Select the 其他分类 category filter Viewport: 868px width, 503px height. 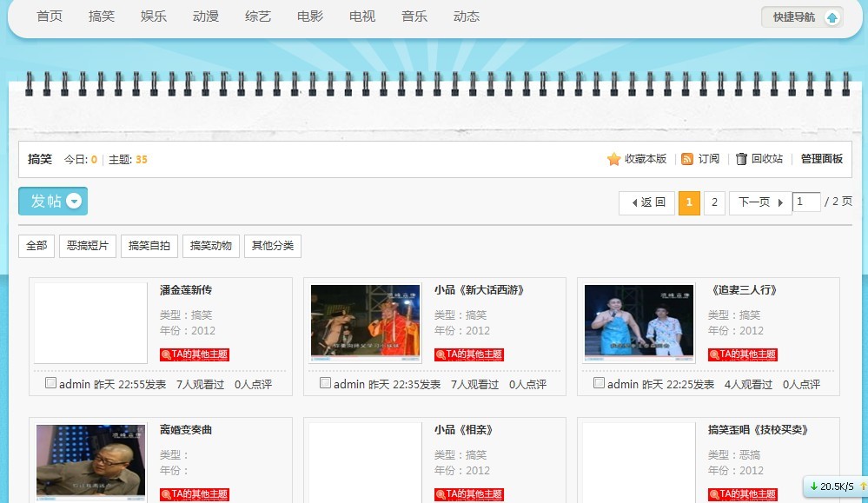click(272, 246)
